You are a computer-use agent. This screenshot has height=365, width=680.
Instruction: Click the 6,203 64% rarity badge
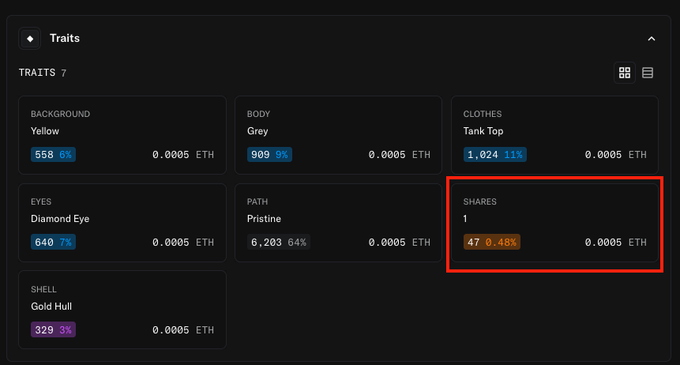pos(278,242)
